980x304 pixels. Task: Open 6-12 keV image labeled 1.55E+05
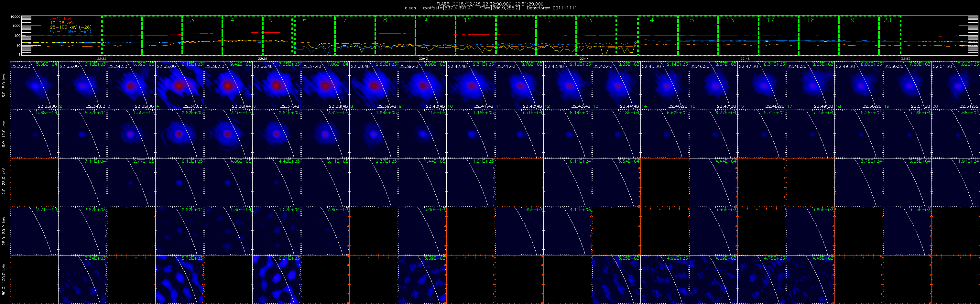click(x=131, y=134)
